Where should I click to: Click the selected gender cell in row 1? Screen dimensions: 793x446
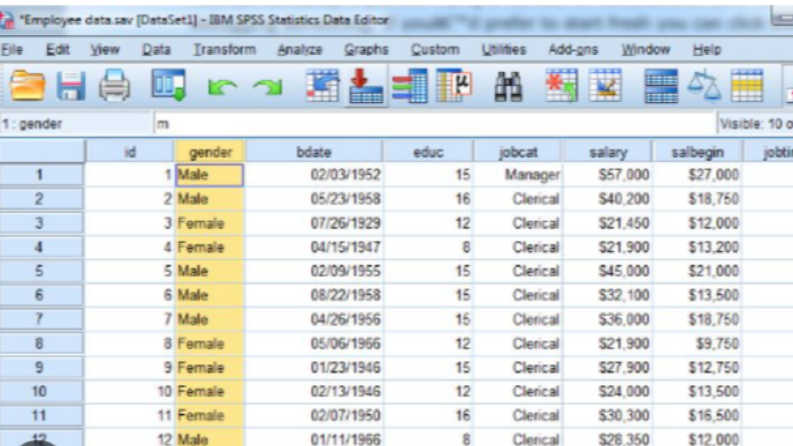[x=209, y=175]
